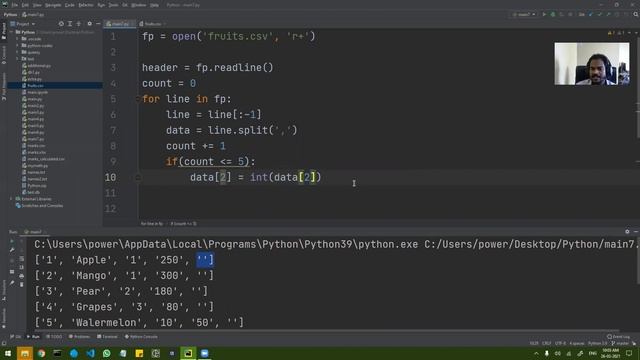
Task: Switch to PyCharm taskbar icon
Action: pos(188,353)
